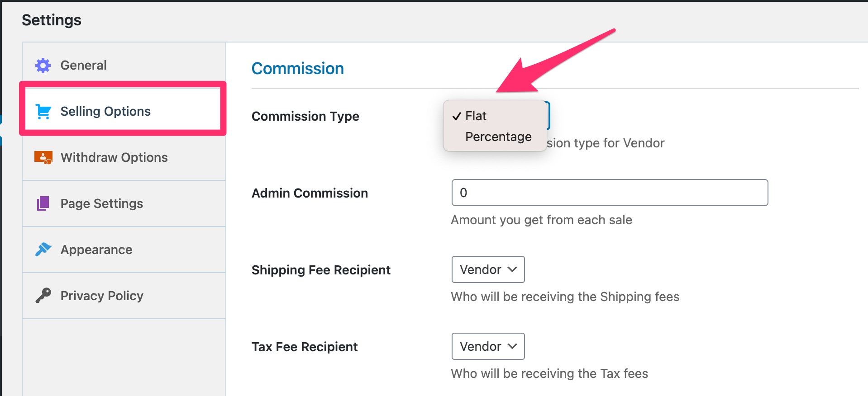Click the Commission section heading
868x396 pixels.
pyautogui.click(x=298, y=69)
